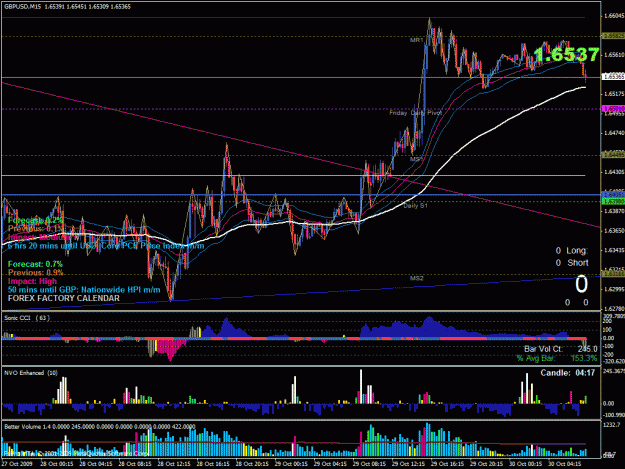The width and height of the screenshot is (625, 469).
Task: Click the Impact: High news line
Action: point(32,281)
